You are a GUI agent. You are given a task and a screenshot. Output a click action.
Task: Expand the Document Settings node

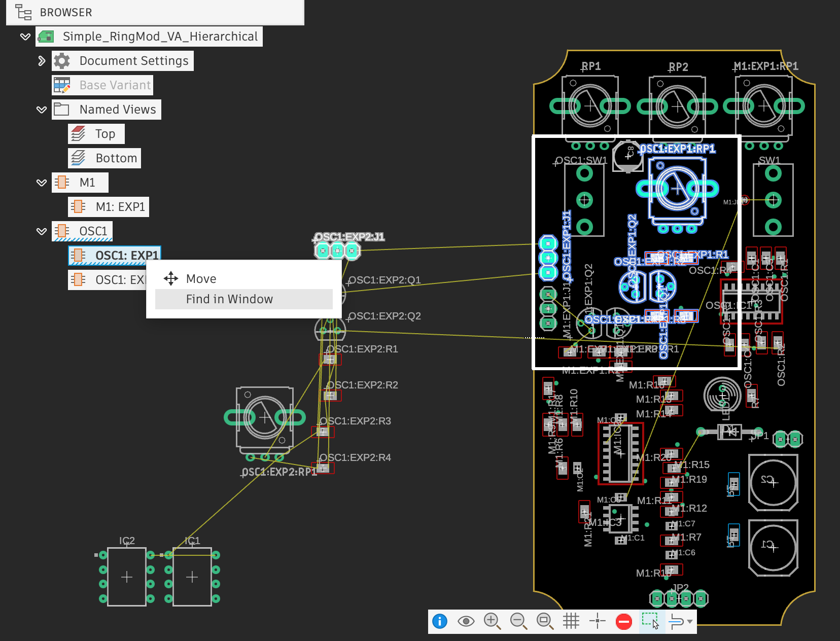[42, 61]
